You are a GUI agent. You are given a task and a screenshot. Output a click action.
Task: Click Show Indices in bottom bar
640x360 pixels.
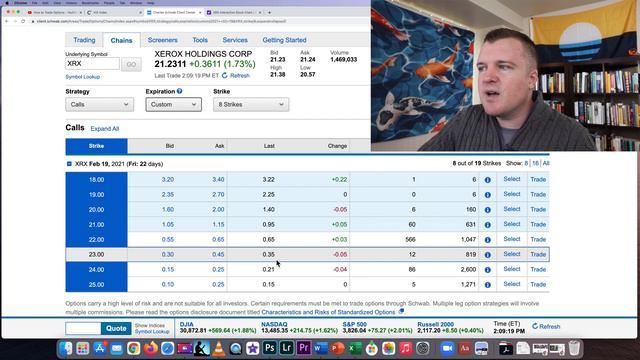click(150, 325)
